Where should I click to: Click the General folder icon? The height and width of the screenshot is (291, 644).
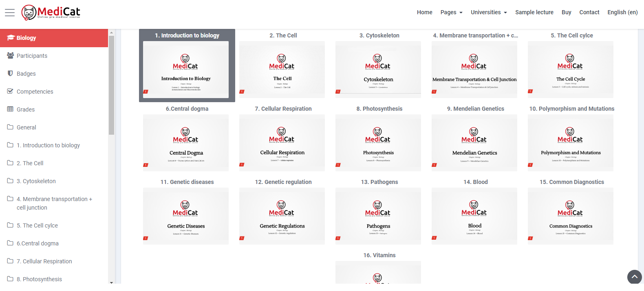[x=10, y=127]
